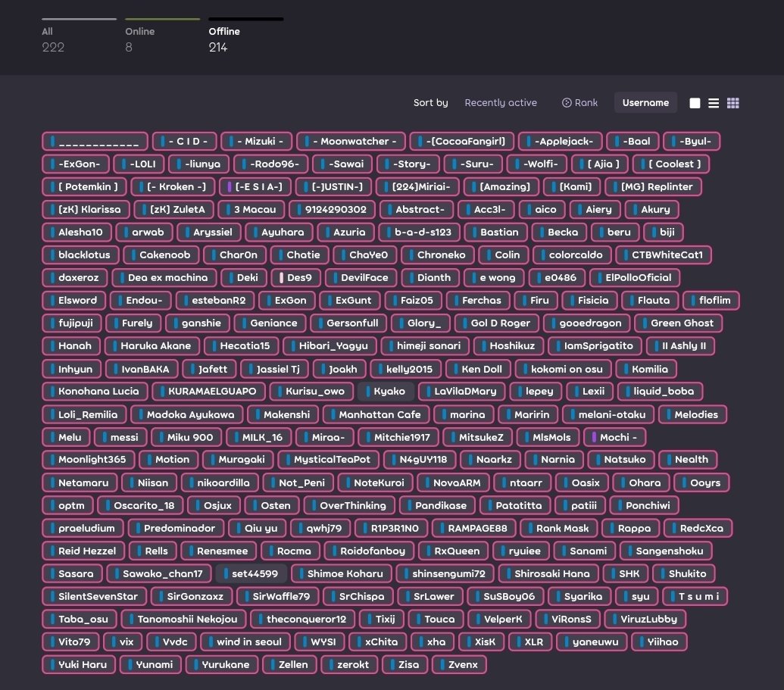
Task: Filter to Online friends tab
Action: click(163, 36)
